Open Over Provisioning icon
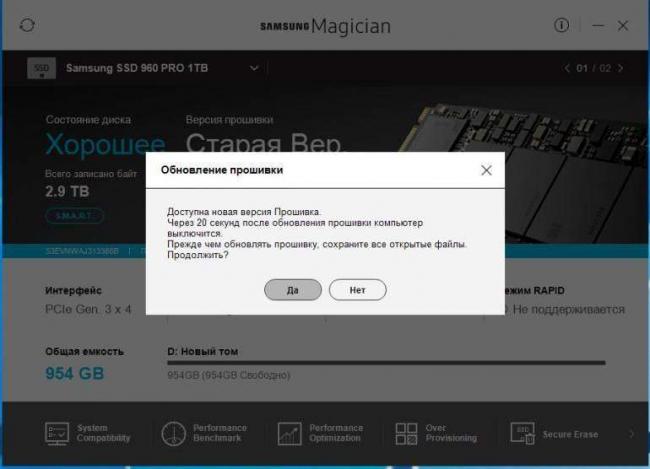The image size is (650, 469). tap(406, 434)
